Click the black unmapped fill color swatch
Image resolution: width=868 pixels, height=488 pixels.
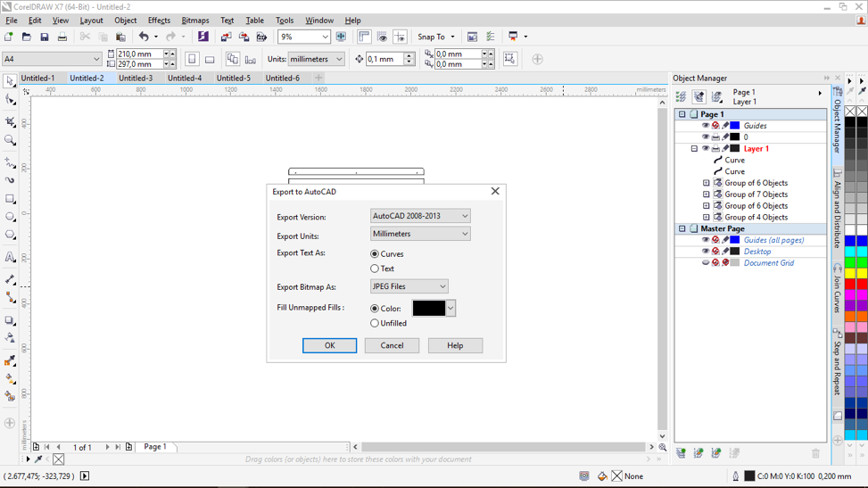pyautogui.click(x=429, y=309)
